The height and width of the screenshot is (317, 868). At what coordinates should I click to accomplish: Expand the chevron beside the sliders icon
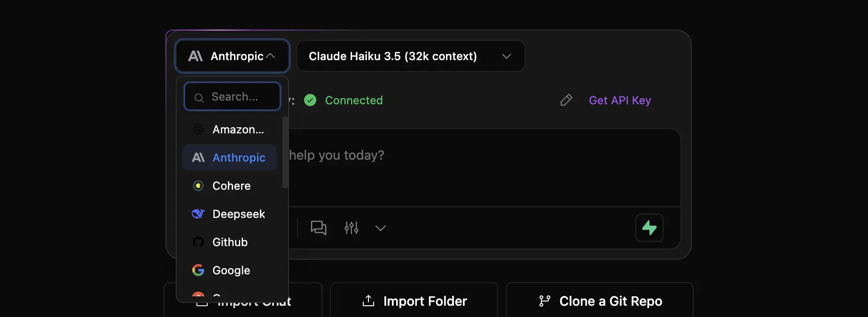coord(380,229)
